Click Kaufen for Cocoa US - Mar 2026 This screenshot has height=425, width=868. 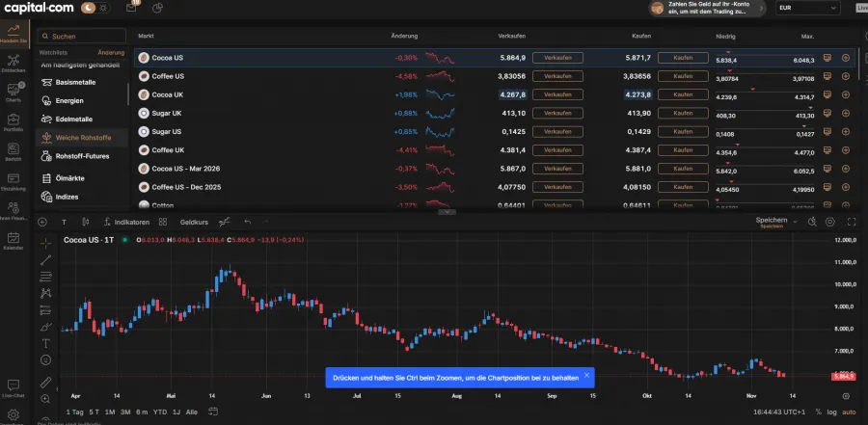(683, 169)
